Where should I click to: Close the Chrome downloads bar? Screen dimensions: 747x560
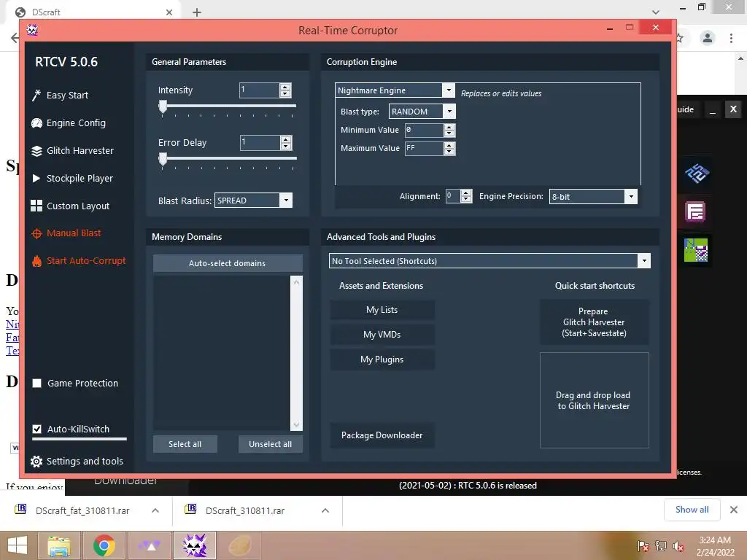(734, 510)
